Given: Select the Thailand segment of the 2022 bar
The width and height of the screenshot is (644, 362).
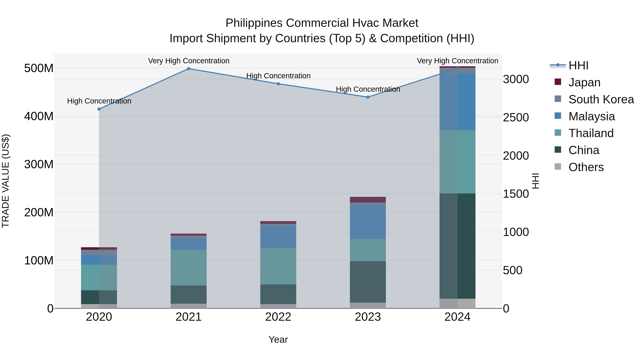Looking at the screenshot, I should point(278,266).
